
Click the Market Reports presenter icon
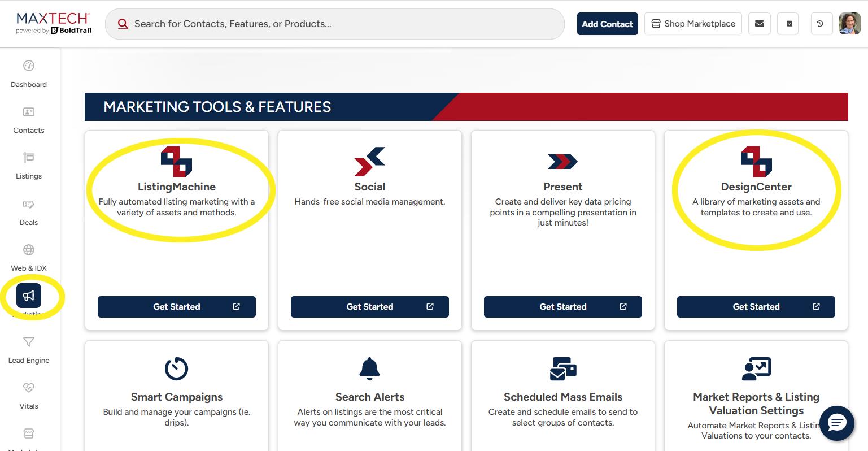756,368
